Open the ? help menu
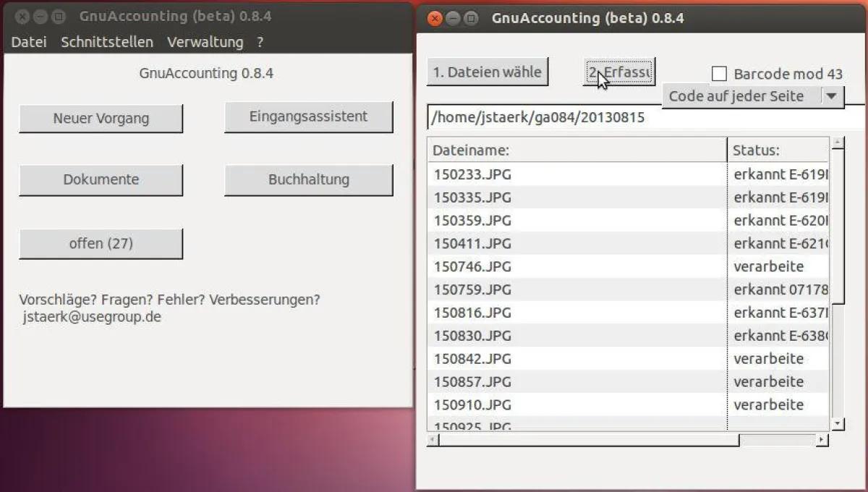868x492 pixels. coord(260,42)
